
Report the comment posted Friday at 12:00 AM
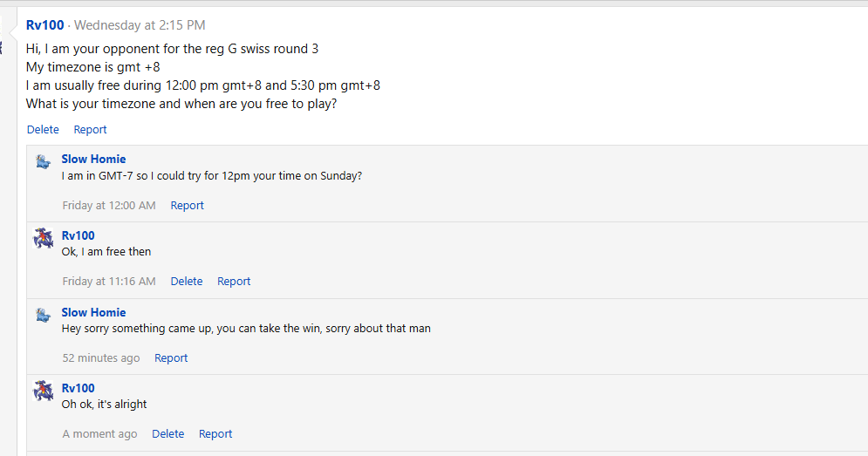click(187, 206)
